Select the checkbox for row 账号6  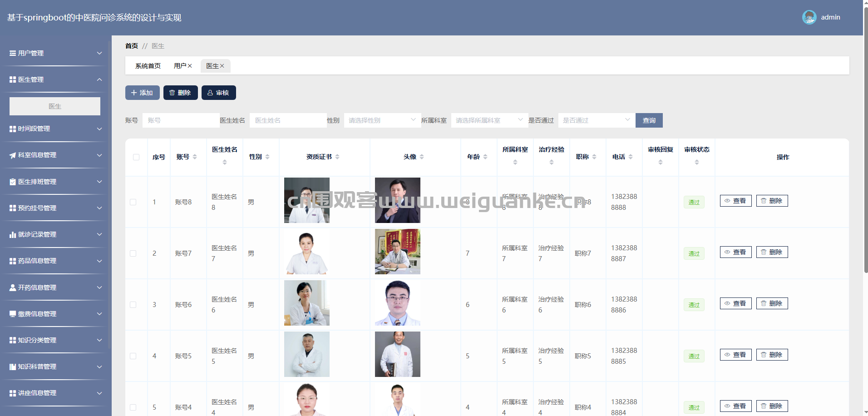[133, 305]
